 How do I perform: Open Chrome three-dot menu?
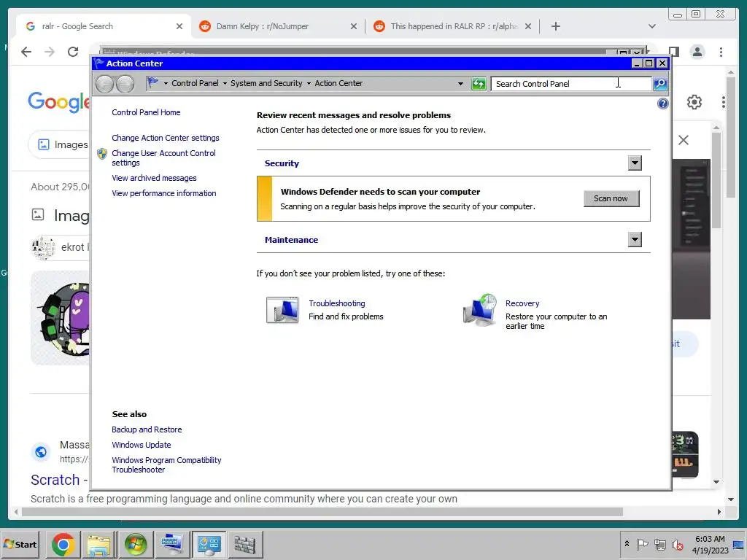[721, 52]
